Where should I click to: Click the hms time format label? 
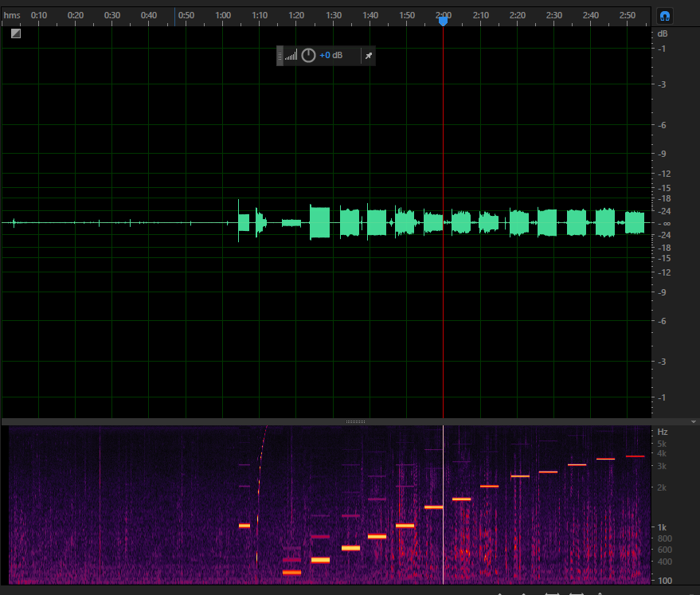pyautogui.click(x=12, y=15)
